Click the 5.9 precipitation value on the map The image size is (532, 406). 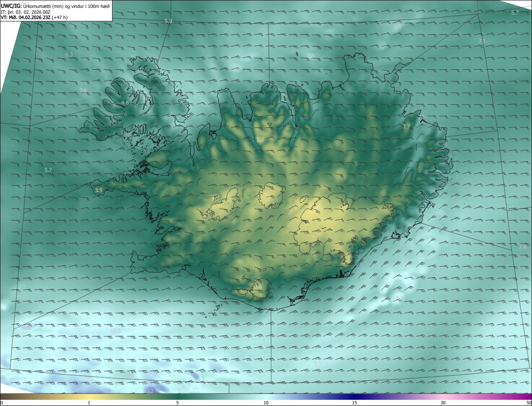(168, 21)
